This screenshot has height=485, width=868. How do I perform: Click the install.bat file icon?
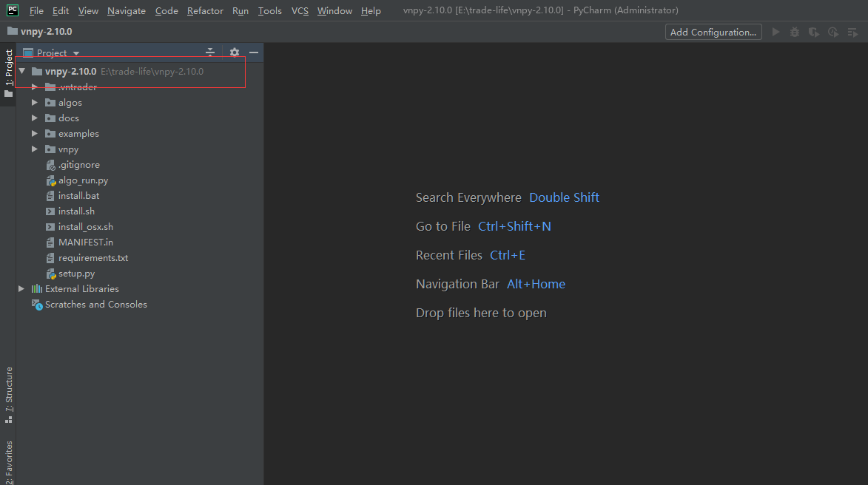coord(50,196)
